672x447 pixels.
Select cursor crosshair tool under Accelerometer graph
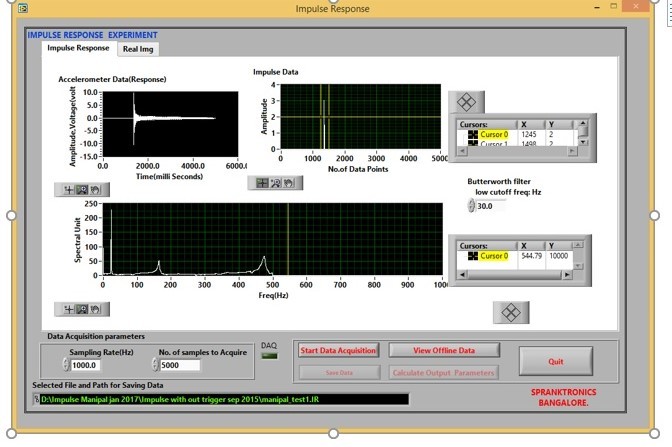point(69,189)
